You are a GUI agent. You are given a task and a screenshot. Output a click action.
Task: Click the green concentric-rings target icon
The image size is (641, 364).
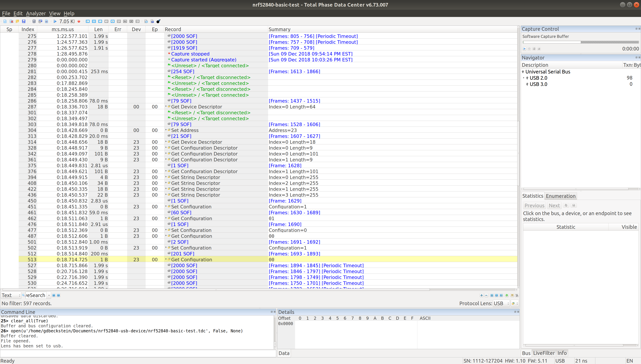[507, 295]
